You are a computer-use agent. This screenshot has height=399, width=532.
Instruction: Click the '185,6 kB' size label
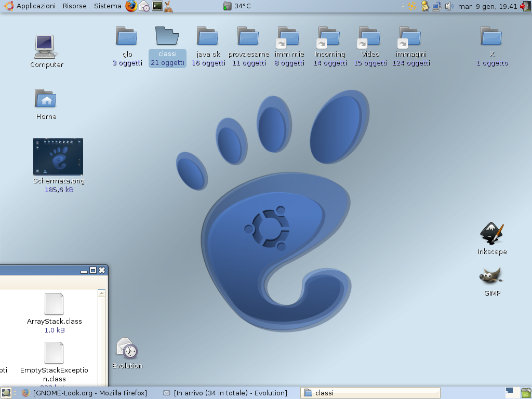(59, 190)
